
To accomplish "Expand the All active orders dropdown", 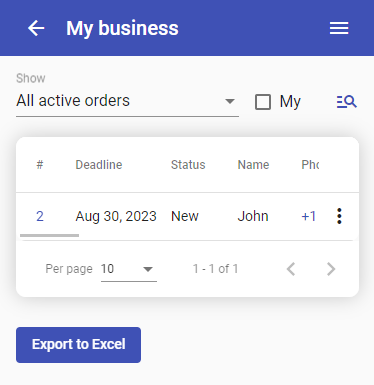I will (127, 101).
